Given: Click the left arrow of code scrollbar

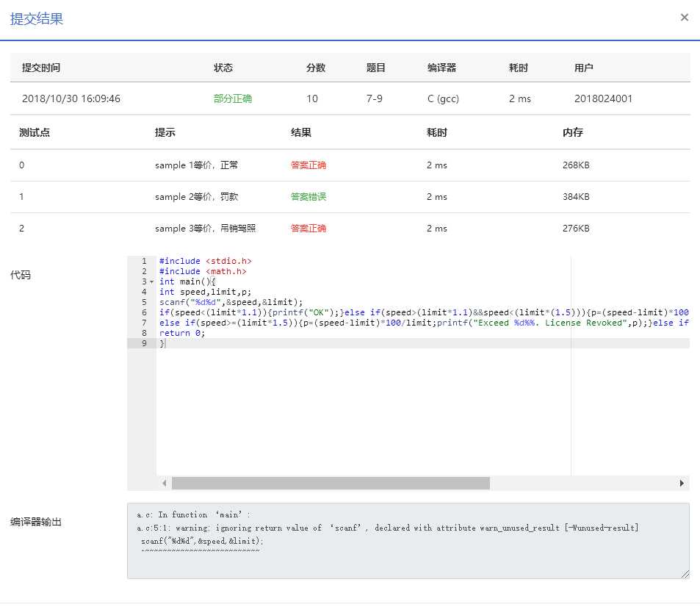Looking at the screenshot, I should tap(165, 483).
